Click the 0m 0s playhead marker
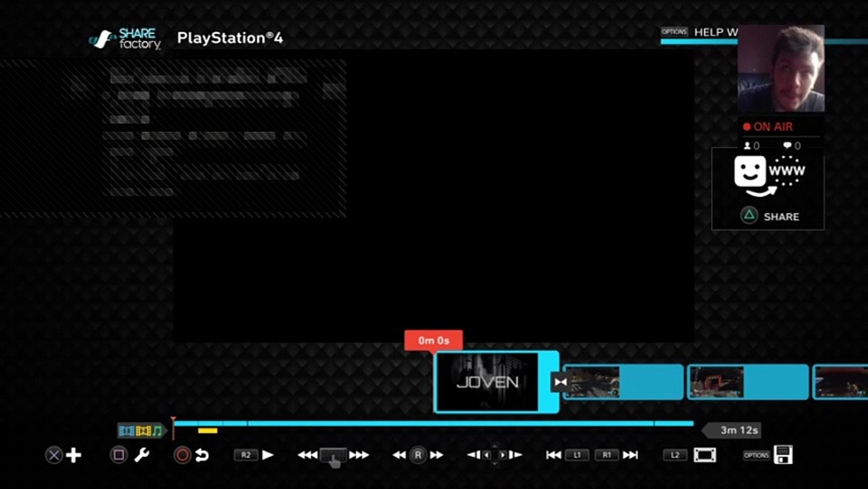The image size is (868, 489). coord(434,340)
